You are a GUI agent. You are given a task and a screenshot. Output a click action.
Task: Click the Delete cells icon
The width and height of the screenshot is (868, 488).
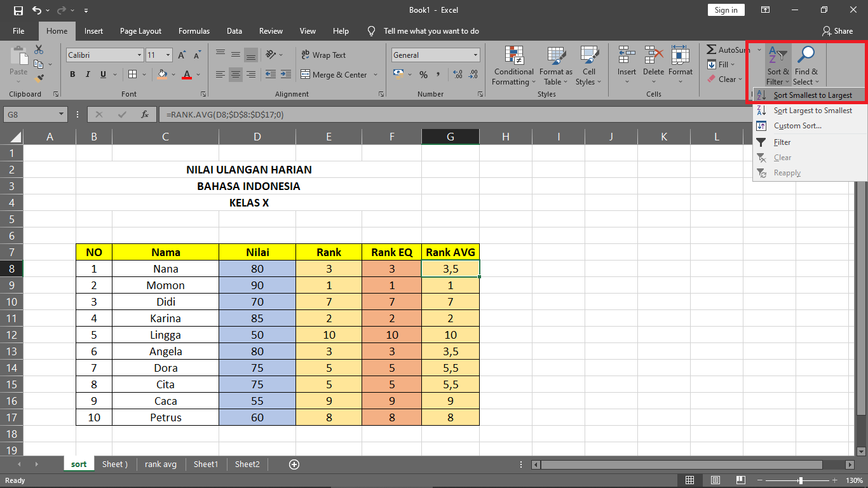pos(653,56)
